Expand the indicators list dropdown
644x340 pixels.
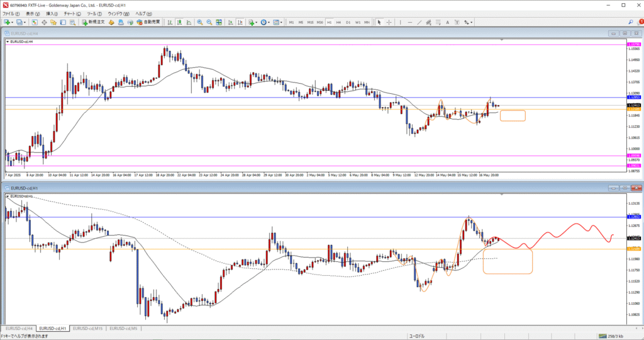[x=258, y=22]
